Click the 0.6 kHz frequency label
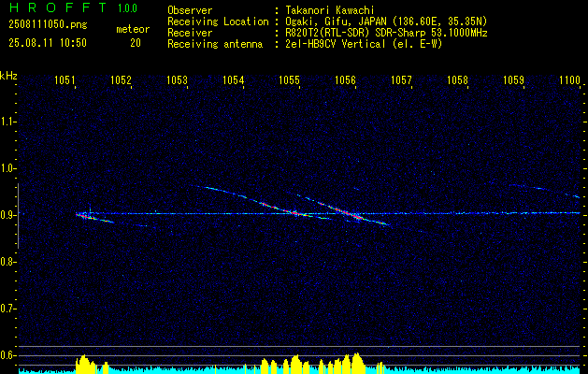 click(x=7, y=355)
